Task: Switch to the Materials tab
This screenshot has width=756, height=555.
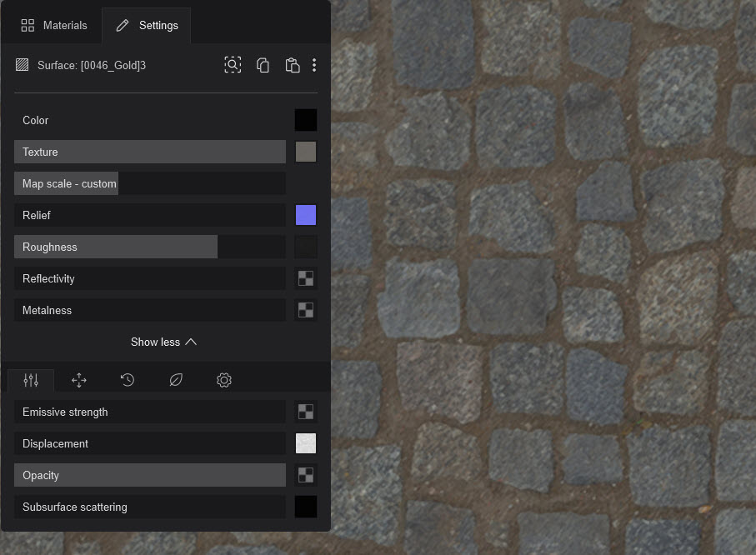Action: 53,25
